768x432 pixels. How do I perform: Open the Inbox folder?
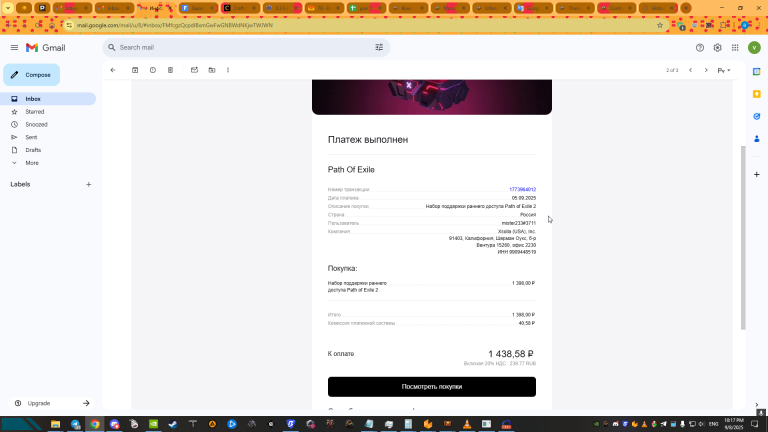pos(48,99)
